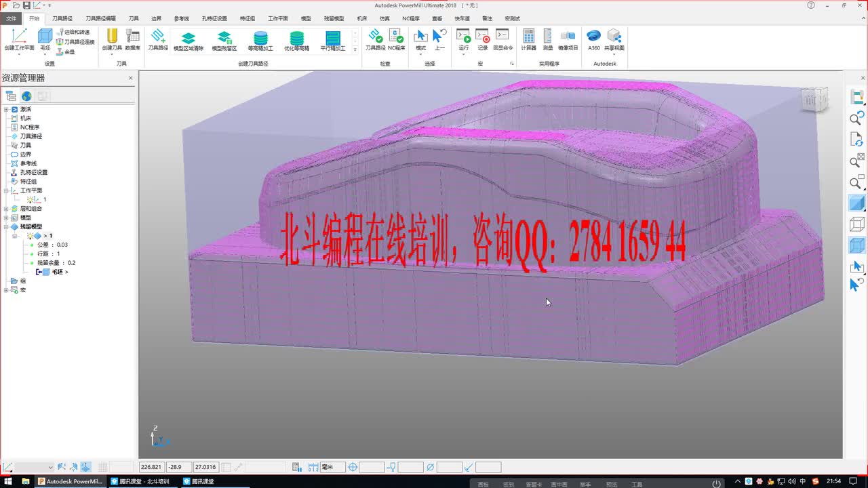Click 运行 (Run macro) icon

click(464, 36)
